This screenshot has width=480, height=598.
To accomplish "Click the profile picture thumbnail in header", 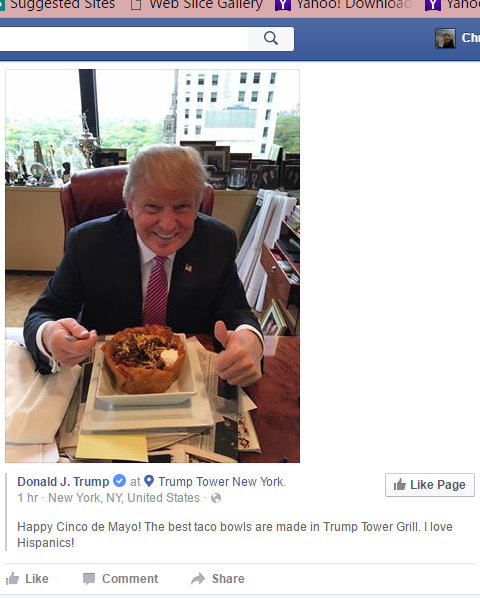I will coord(445,38).
